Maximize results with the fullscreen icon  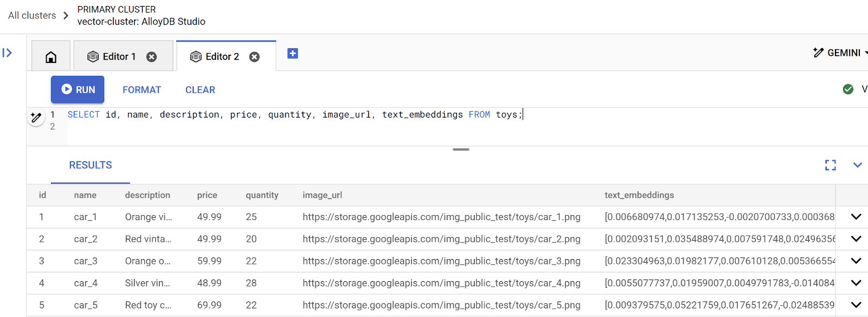tap(830, 165)
